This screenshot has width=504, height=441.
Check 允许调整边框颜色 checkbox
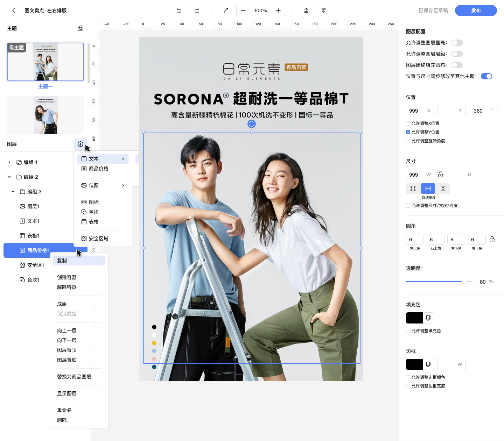tap(408, 377)
